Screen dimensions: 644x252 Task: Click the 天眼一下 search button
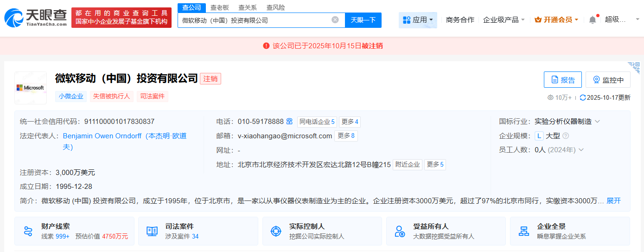click(363, 20)
